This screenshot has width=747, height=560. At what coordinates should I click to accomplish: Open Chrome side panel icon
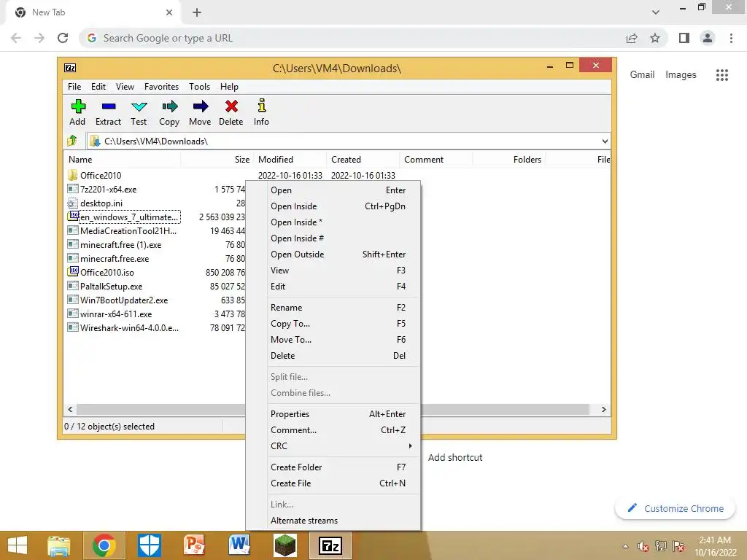(x=684, y=38)
